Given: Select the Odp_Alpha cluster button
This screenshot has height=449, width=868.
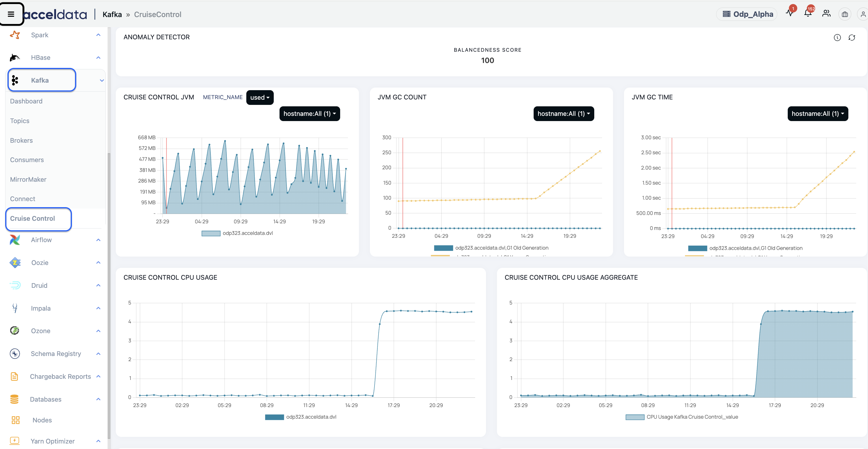Looking at the screenshot, I should point(747,14).
